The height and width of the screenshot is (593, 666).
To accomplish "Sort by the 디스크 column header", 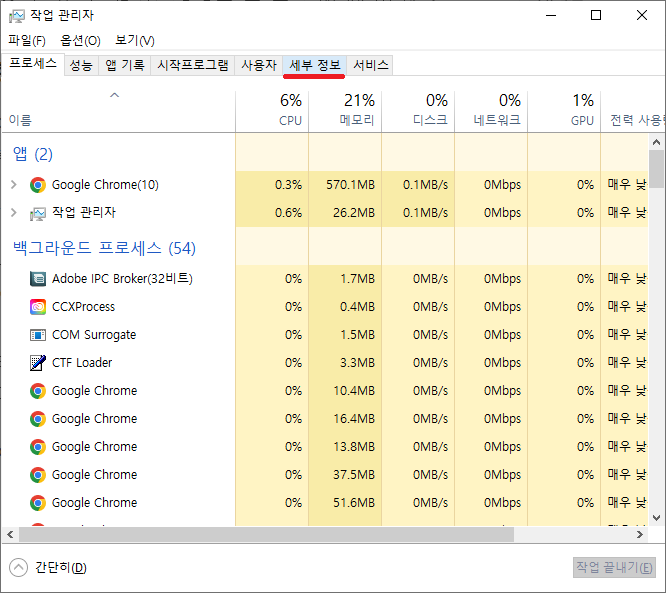I will tap(418, 110).
